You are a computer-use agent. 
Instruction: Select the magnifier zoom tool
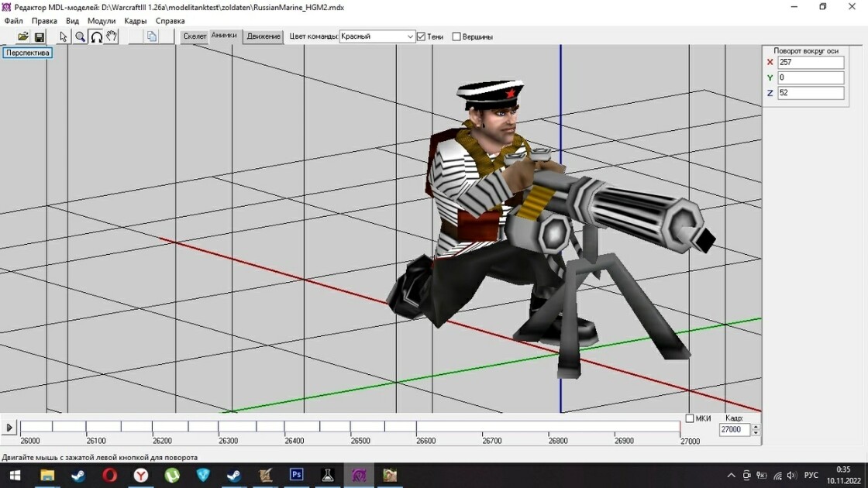pyautogui.click(x=81, y=36)
